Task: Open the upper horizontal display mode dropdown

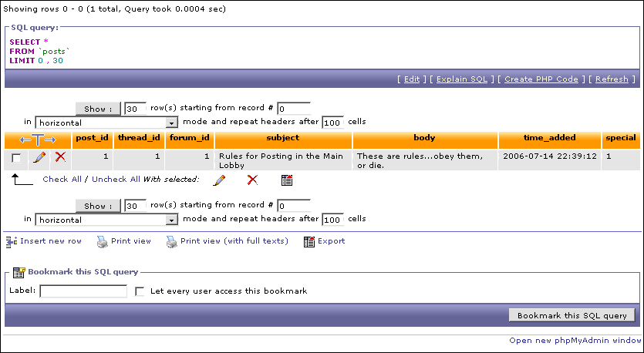Action: (x=106, y=123)
